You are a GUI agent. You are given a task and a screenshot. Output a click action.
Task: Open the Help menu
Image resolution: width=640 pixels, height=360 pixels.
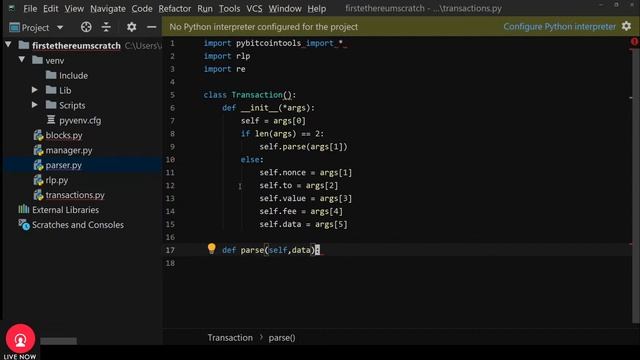[316, 9]
